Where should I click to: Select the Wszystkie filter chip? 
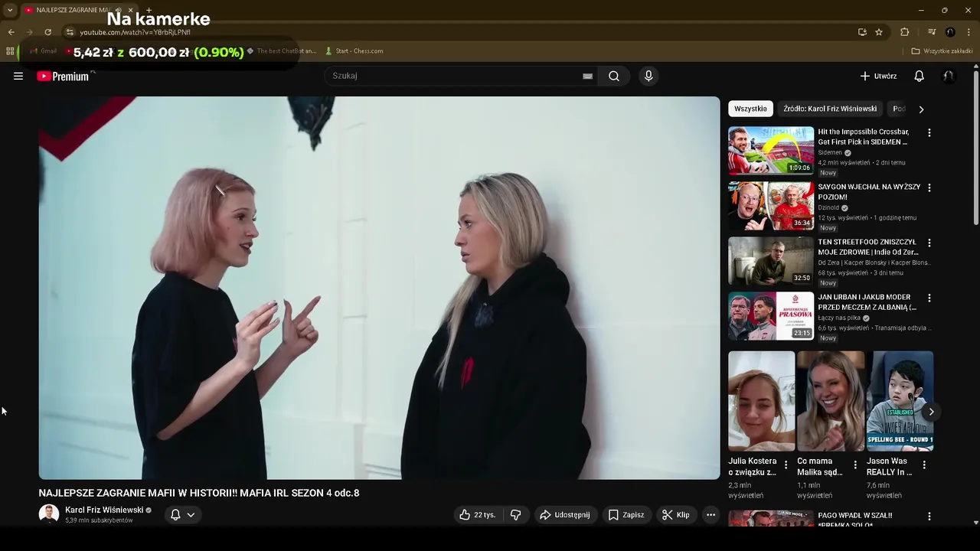tap(750, 109)
